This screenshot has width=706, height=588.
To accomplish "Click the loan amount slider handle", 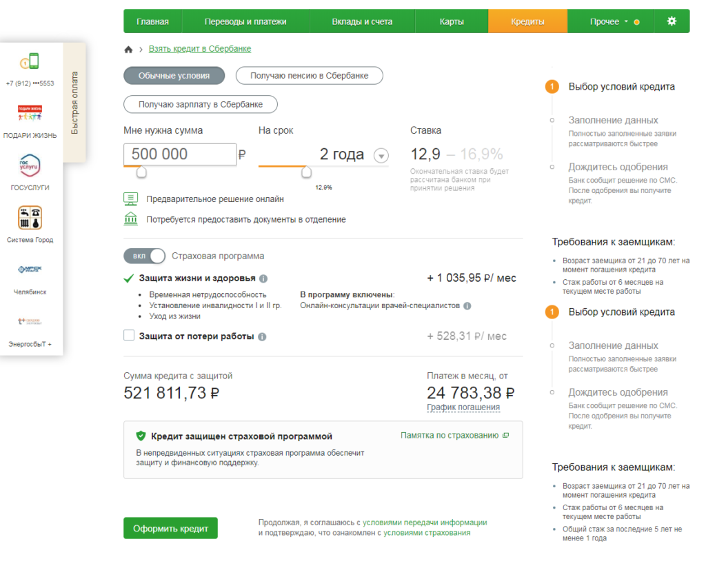I will coord(141,172).
